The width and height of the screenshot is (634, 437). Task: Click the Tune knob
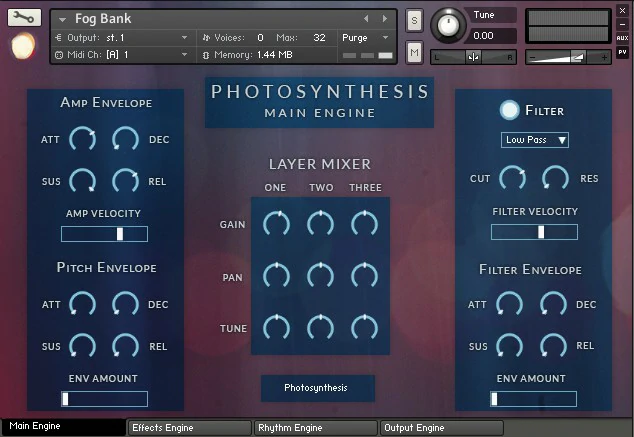click(448, 25)
